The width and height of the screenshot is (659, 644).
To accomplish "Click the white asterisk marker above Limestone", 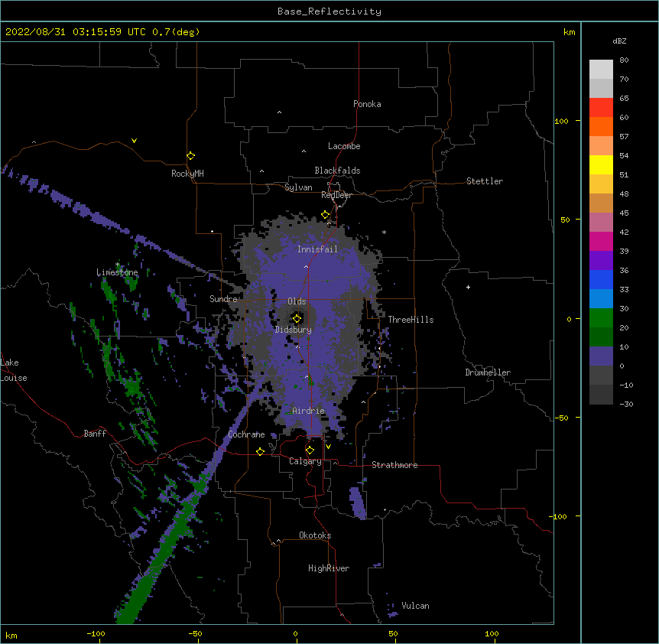I will 117,265.
